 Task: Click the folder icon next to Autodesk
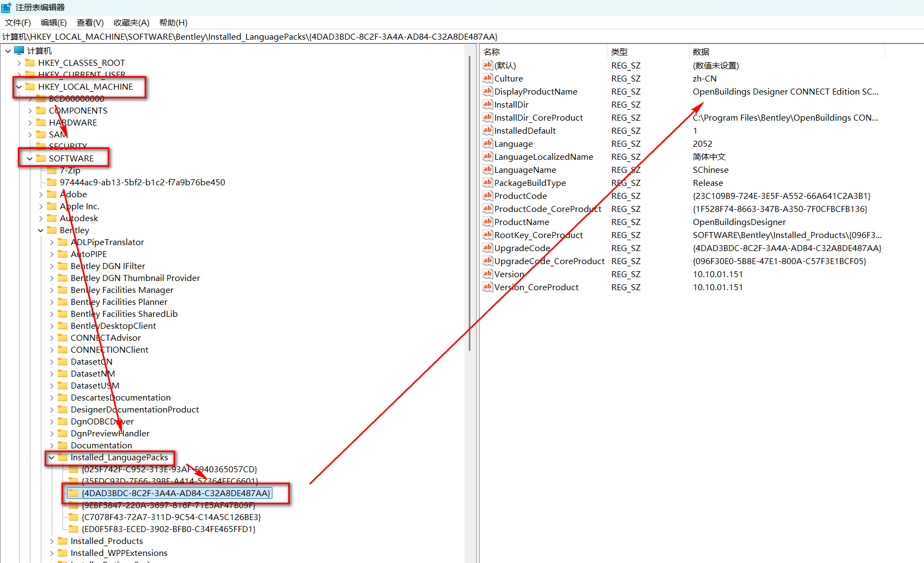point(52,218)
